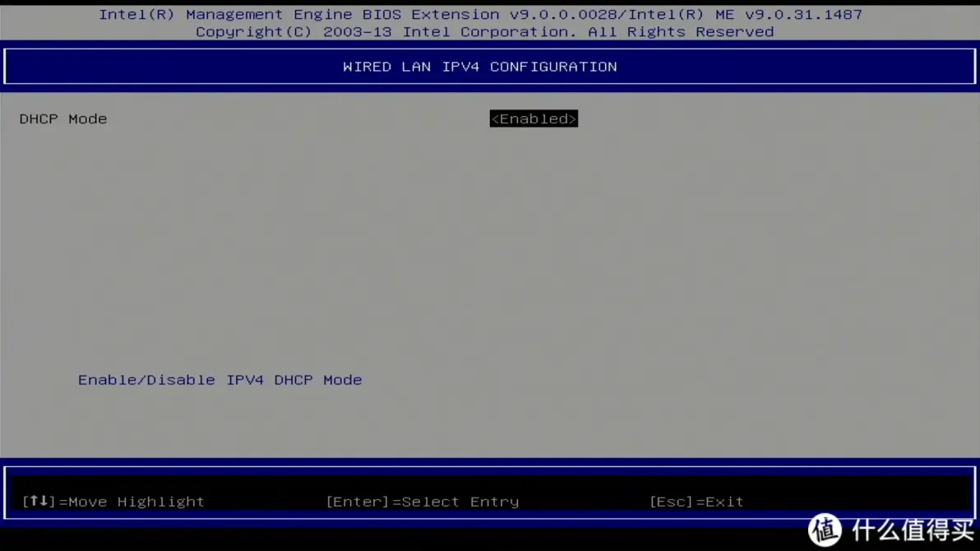Image resolution: width=980 pixels, height=551 pixels.
Task: Toggle the DHCP Mode Enabled value
Action: pyautogui.click(x=534, y=119)
